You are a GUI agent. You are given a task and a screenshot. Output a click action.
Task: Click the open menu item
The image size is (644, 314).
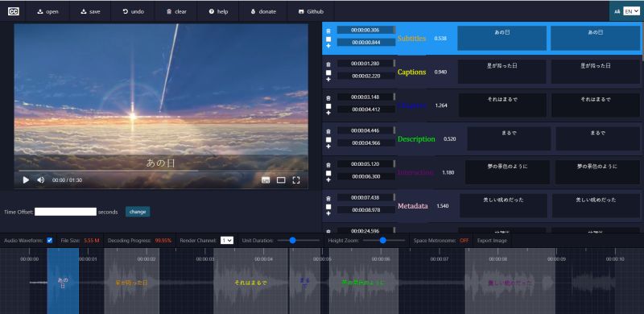click(x=47, y=11)
